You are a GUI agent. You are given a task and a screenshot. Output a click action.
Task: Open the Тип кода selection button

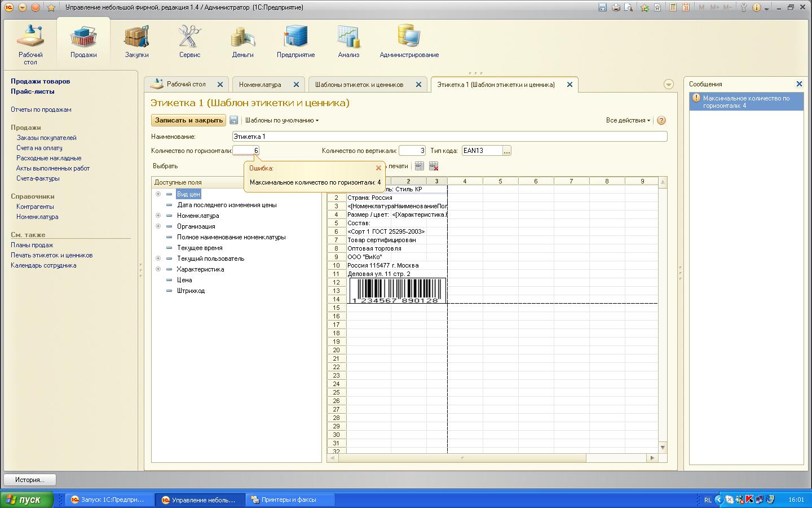click(506, 151)
